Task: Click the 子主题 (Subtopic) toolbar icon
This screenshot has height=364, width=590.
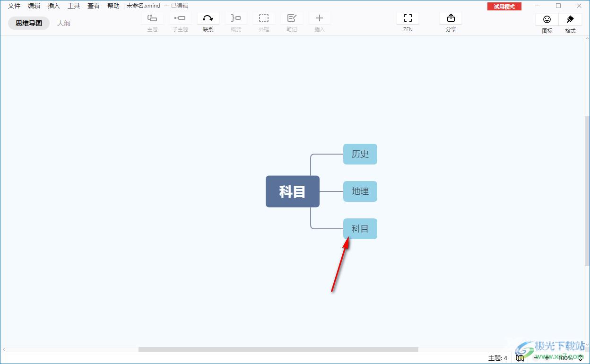Action: (180, 18)
